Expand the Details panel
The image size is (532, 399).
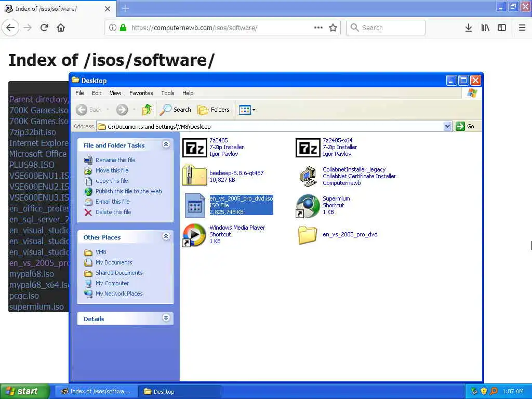coord(166,318)
